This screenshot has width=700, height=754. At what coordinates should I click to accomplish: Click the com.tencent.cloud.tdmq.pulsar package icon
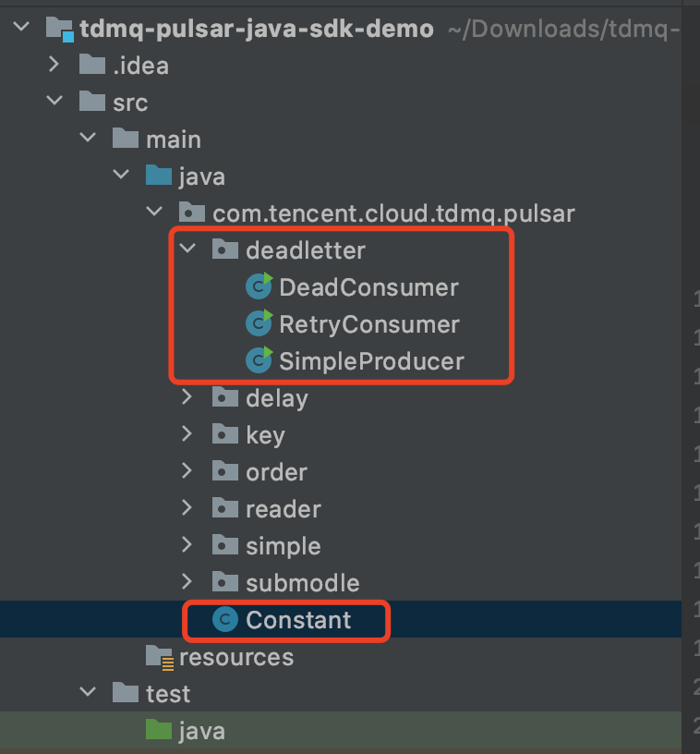[x=192, y=213]
